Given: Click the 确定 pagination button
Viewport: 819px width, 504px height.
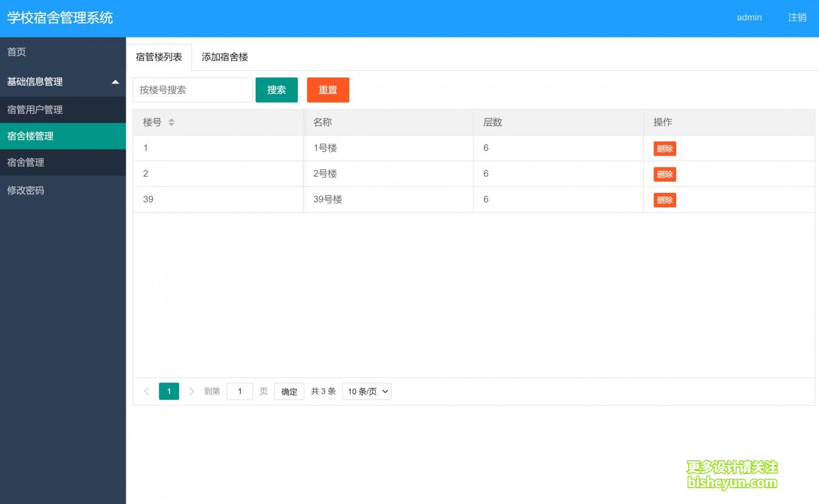Looking at the screenshot, I should tap(289, 392).
